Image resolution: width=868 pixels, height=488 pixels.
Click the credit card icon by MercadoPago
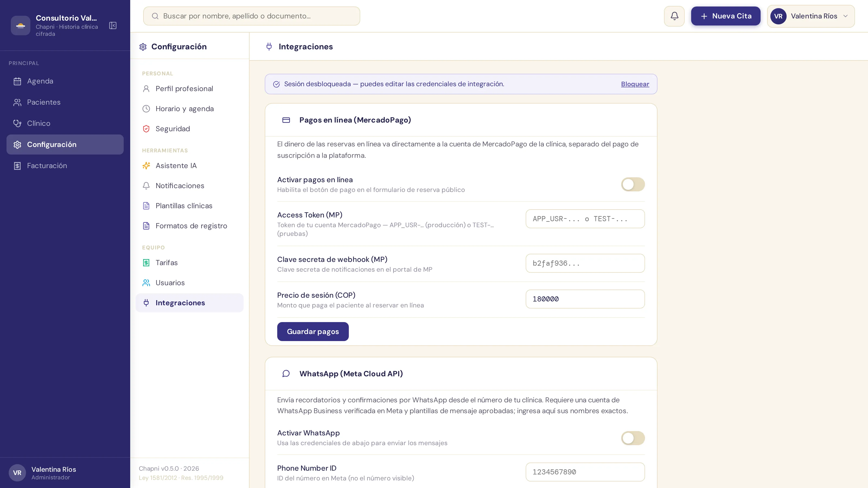click(x=286, y=120)
